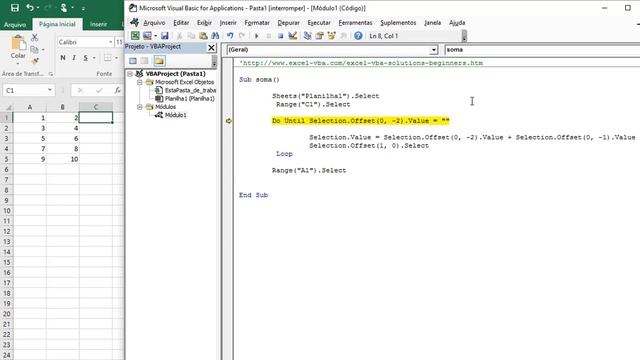
Task: Open the Properties Window toolbar icon
Action: coord(320,36)
